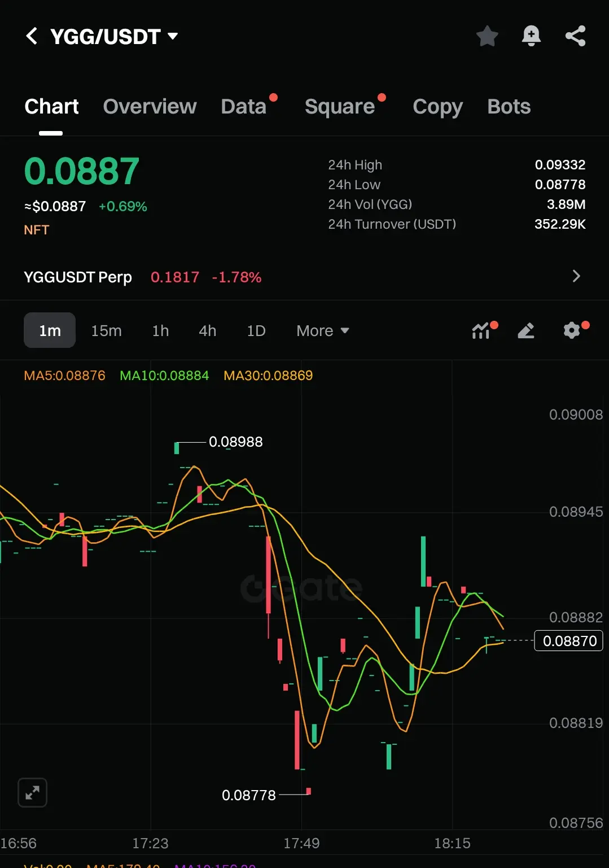Tap the 0.08819 price axis label
The height and width of the screenshot is (868, 609).
pos(576,723)
